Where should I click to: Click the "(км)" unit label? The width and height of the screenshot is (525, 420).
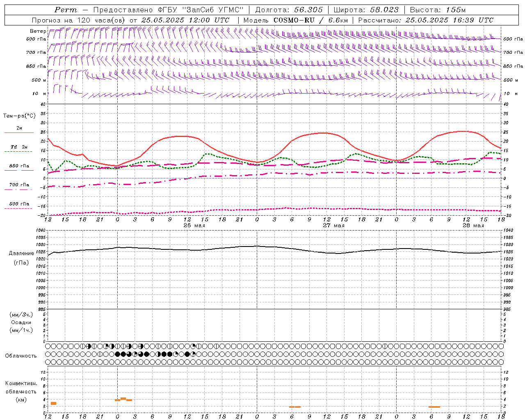point(21,399)
